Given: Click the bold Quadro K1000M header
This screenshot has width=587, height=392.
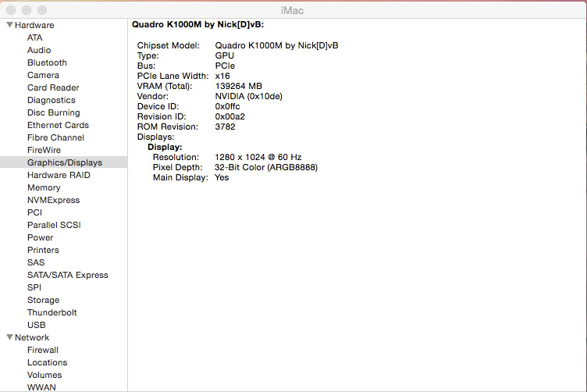Looking at the screenshot, I should click(x=197, y=24).
